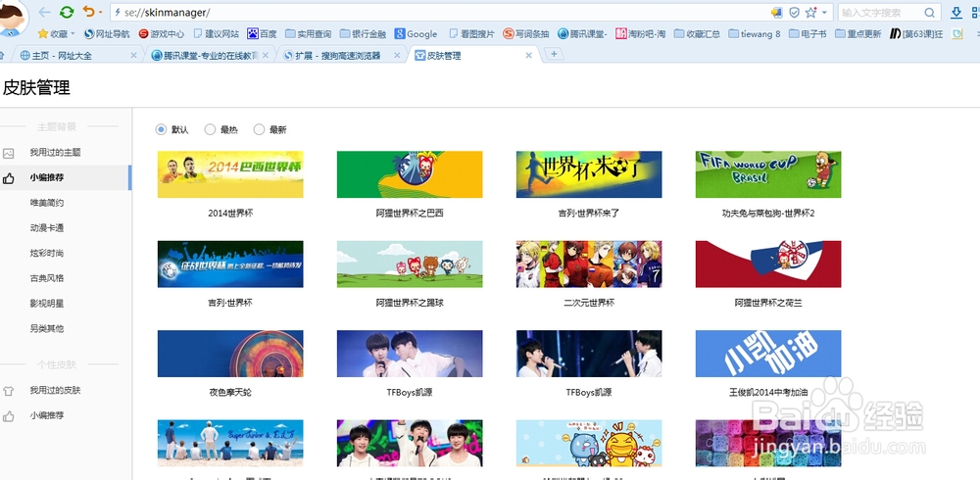Click the magnifier search icon

click(929, 13)
